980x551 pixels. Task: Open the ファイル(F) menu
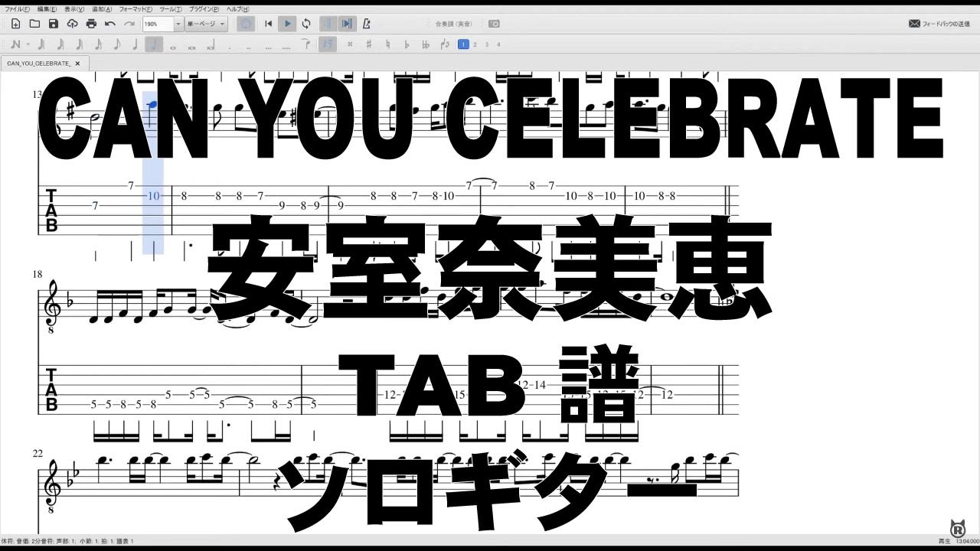click(18, 8)
